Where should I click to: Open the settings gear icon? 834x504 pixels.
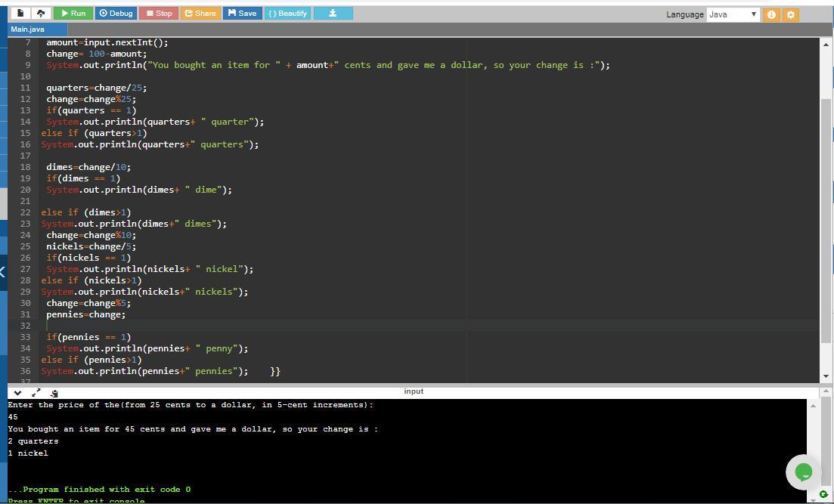[x=791, y=14]
